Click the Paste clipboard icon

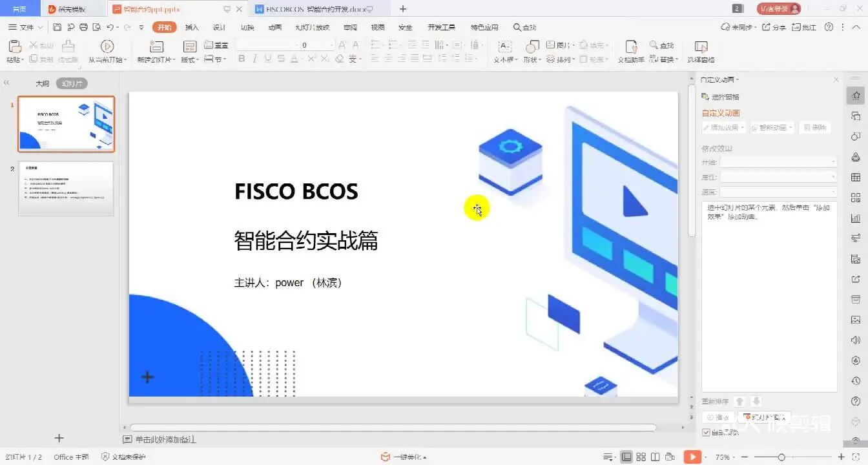click(x=14, y=46)
